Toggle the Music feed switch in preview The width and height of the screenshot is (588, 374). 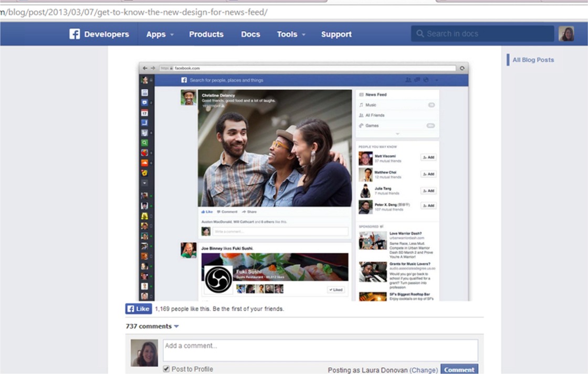click(432, 105)
